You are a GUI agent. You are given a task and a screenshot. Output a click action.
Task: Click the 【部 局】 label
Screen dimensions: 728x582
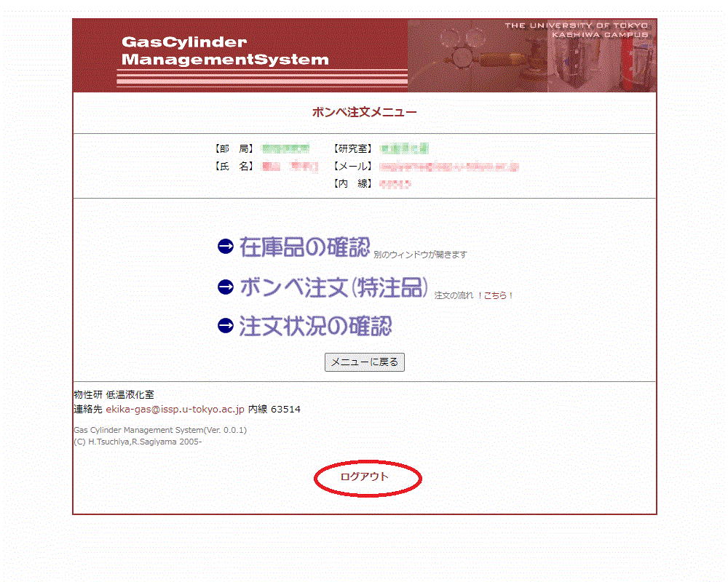(234, 148)
